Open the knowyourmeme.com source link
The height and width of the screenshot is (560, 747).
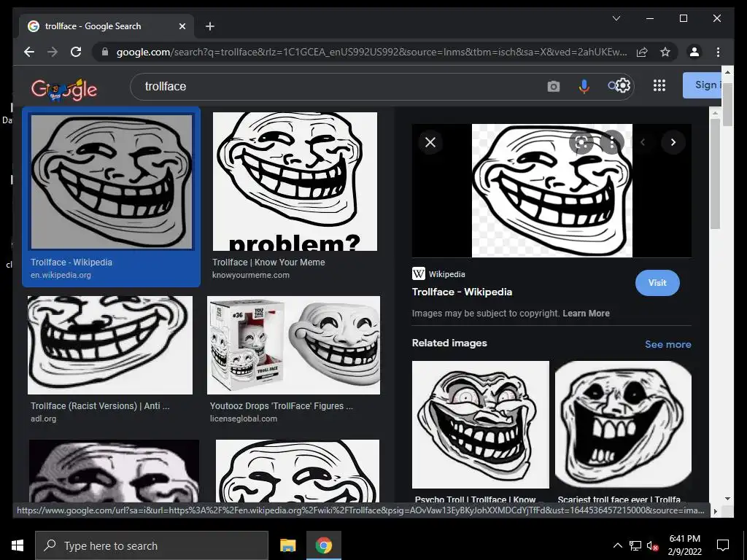(251, 275)
